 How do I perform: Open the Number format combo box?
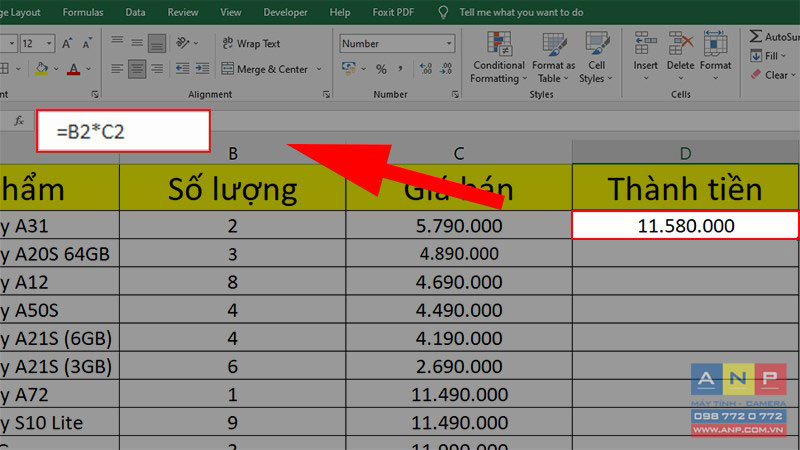tap(396, 43)
